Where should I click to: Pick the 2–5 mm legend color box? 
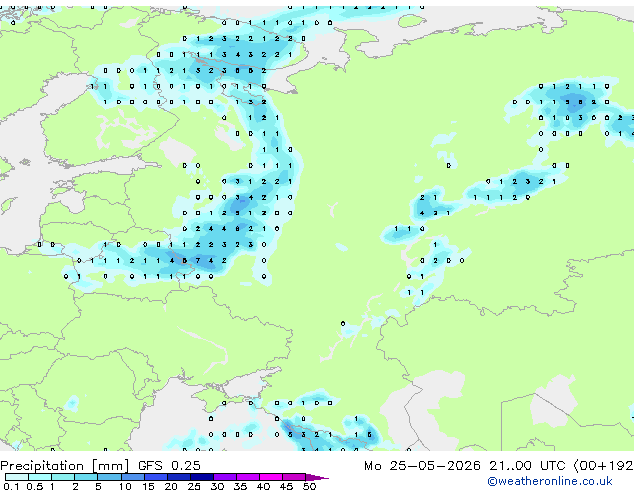click(86, 477)
